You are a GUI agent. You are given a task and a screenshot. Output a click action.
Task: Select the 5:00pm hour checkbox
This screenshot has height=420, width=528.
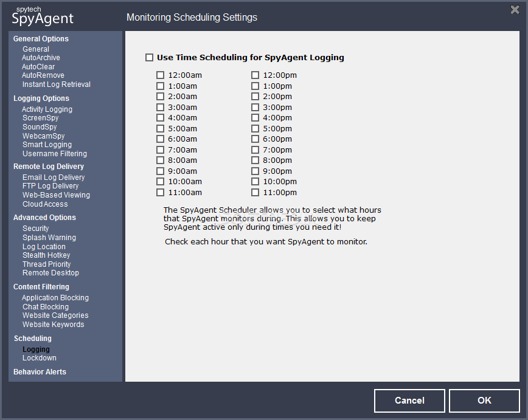point(255,129)
